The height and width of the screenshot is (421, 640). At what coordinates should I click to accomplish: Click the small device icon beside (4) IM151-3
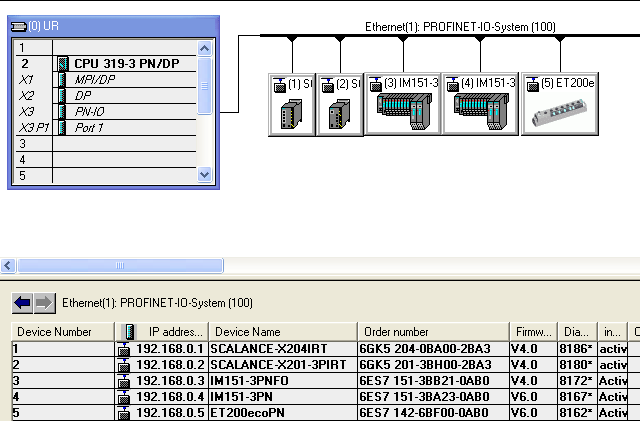click(453, 85)
